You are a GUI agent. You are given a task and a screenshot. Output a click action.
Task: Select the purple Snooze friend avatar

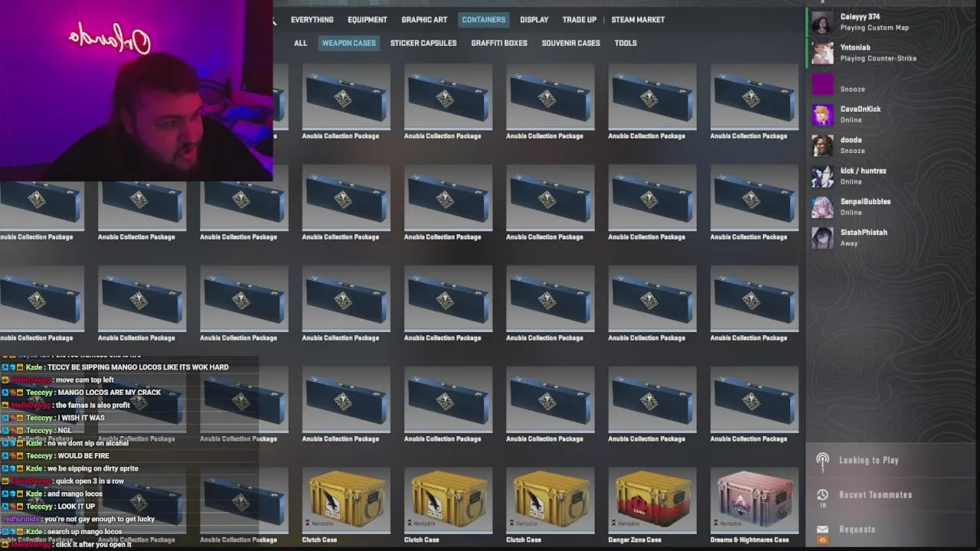(822, 84)
